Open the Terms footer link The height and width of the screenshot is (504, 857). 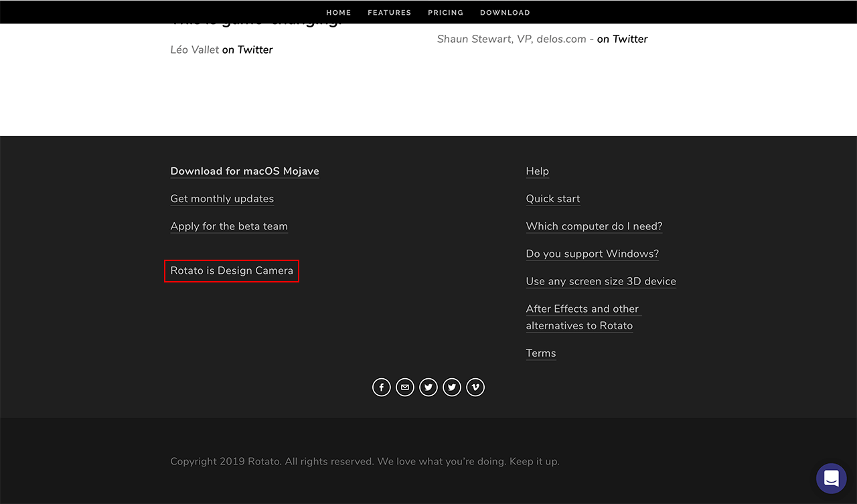tap(541, 353)
